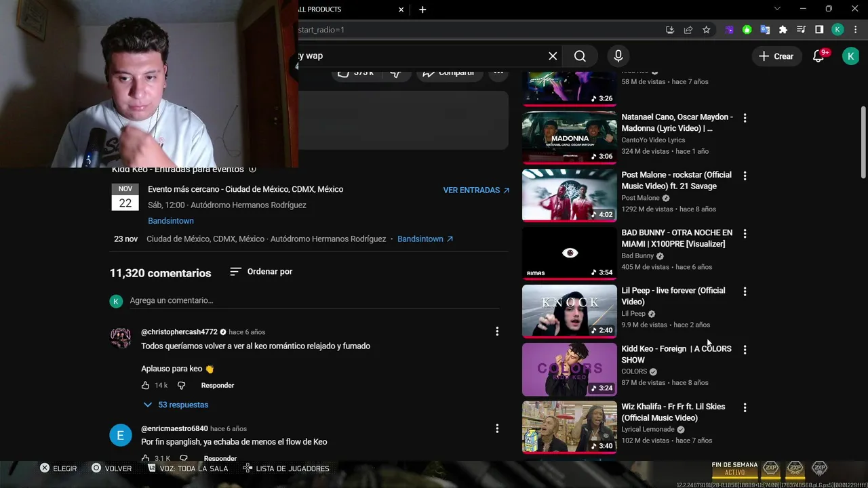
Task: Open @enricmaestro6840's channel link
Action: pyautogui.click(x=174, y=429)
